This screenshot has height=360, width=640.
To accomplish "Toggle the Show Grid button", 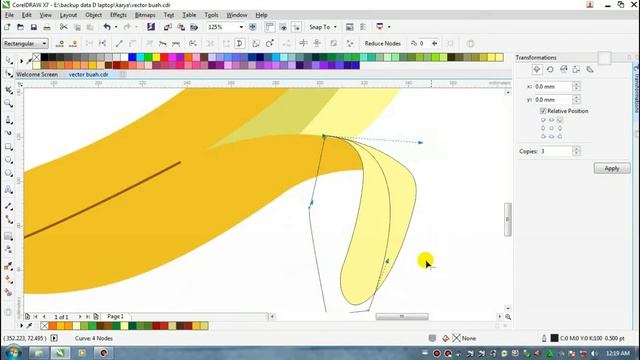I will 283,27.
